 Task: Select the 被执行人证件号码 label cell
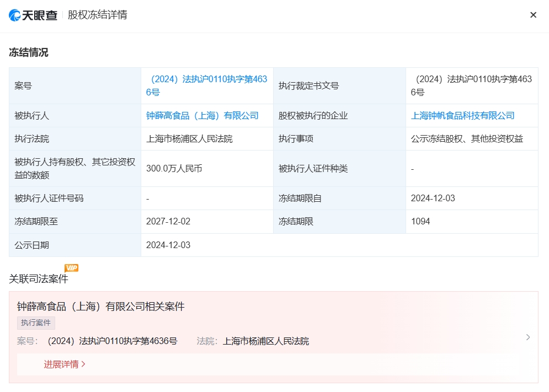click(x=75, y=198)
